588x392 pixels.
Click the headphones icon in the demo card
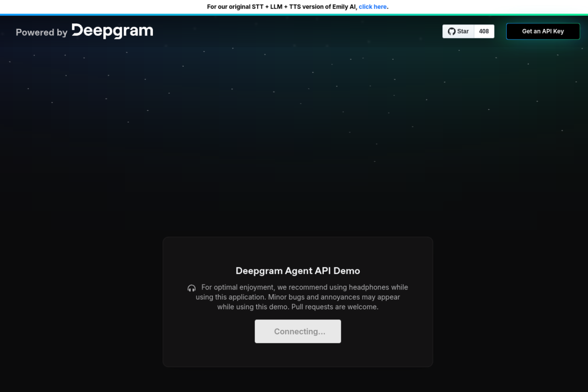click(x=192, y=288)
